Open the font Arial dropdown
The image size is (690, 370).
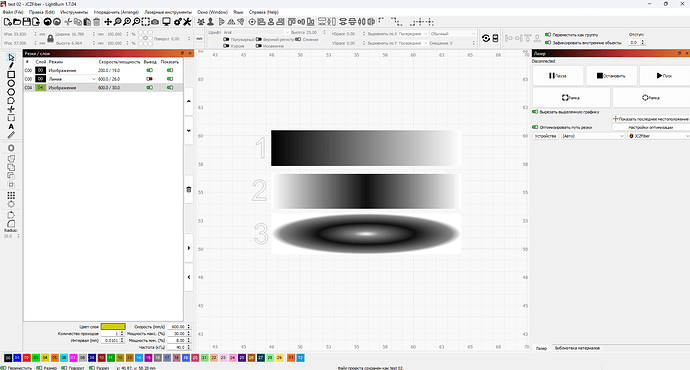(x=256, y=33)
